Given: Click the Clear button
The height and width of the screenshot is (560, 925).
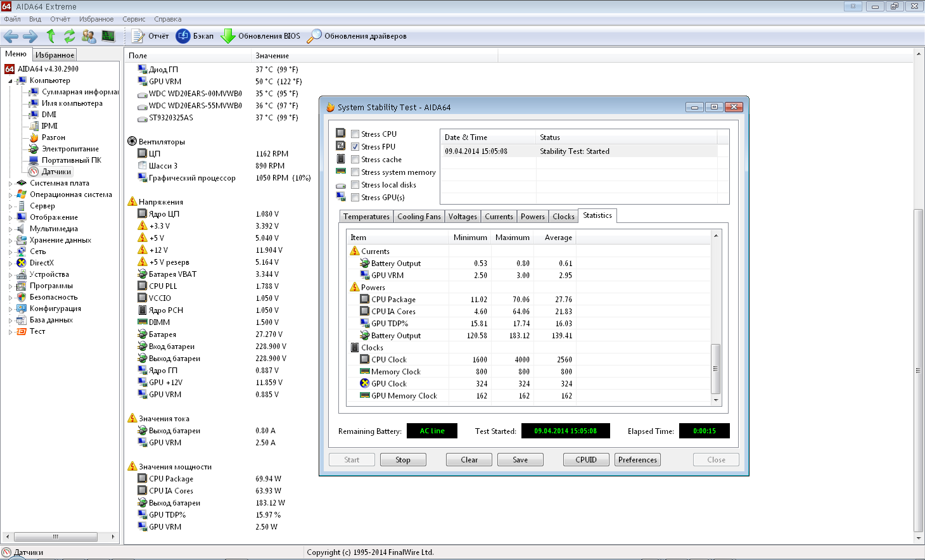Looking at the screenshot, I should [469, 460].
